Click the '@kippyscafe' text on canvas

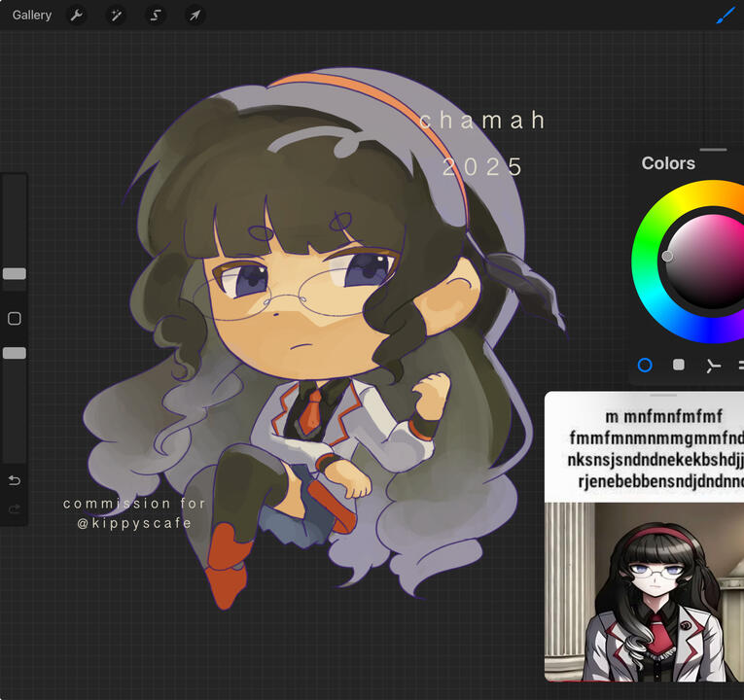tap(134, 523)
